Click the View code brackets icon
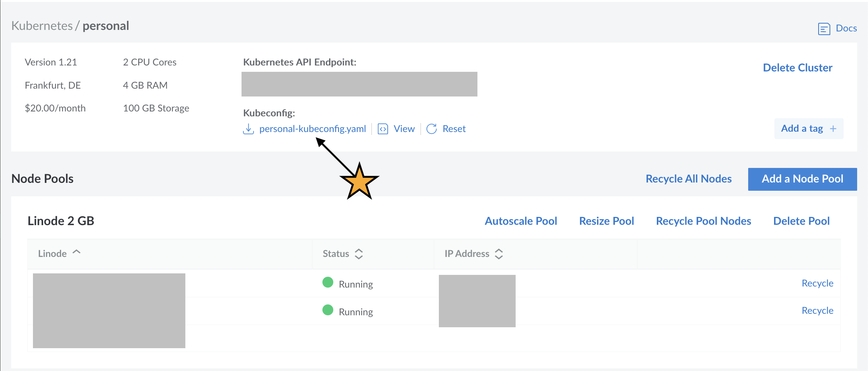 (383, 129)
